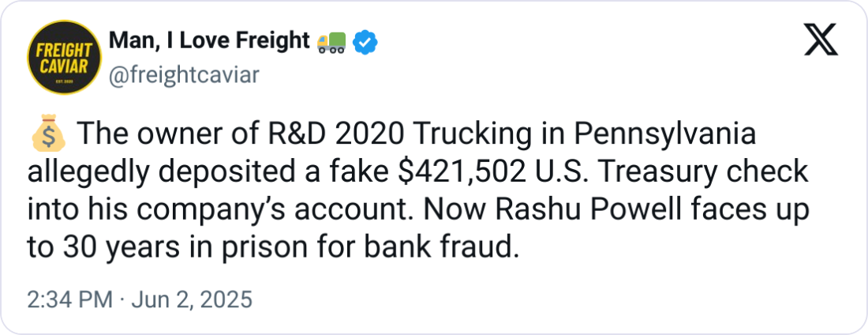Click the truck emoji beside the display name

tap(329, 42)
